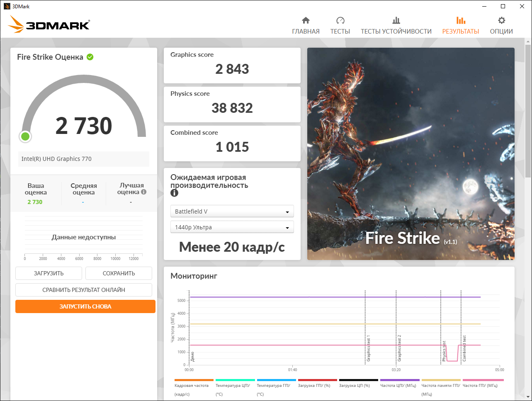Click the Средняя оценка label

point(84,189)
